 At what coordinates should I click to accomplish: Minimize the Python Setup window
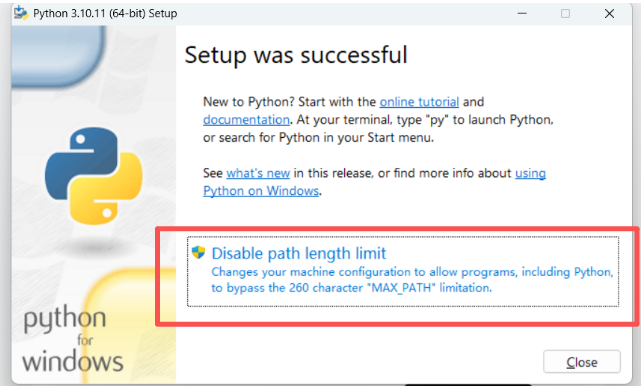522,14
